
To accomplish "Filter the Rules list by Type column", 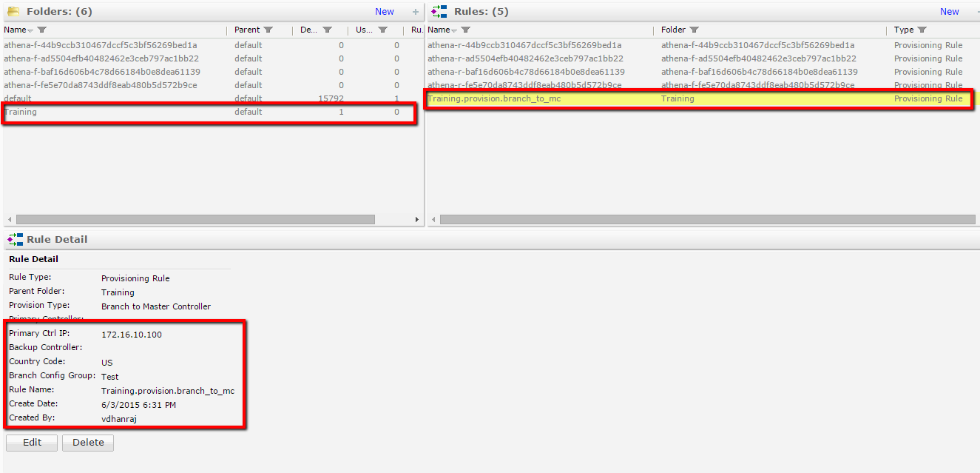I will [x=922, y=30].
